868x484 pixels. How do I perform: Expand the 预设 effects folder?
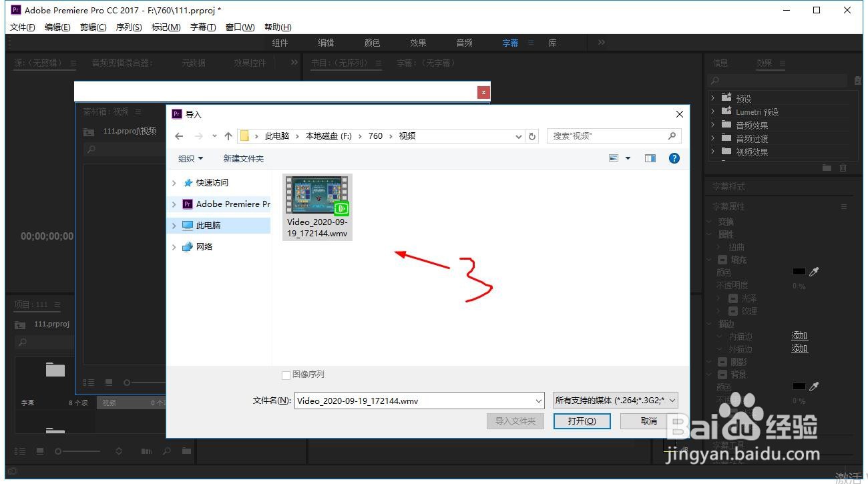coord(713,98)
